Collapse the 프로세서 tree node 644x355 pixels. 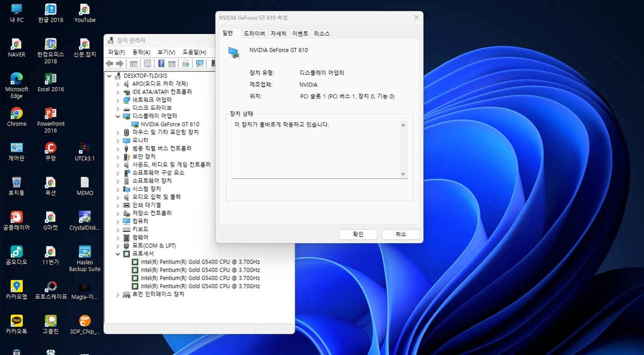click(118, 254)
